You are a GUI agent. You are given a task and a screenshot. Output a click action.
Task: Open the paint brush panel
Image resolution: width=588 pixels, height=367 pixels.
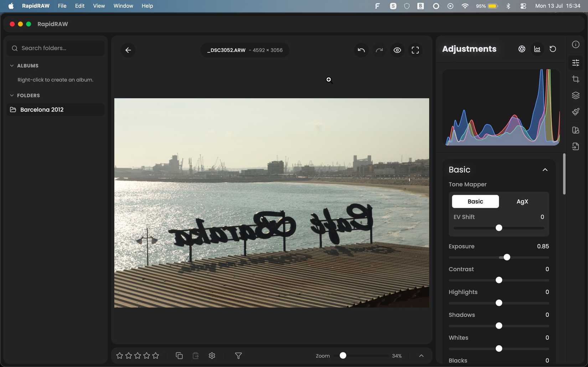(576, 112)
